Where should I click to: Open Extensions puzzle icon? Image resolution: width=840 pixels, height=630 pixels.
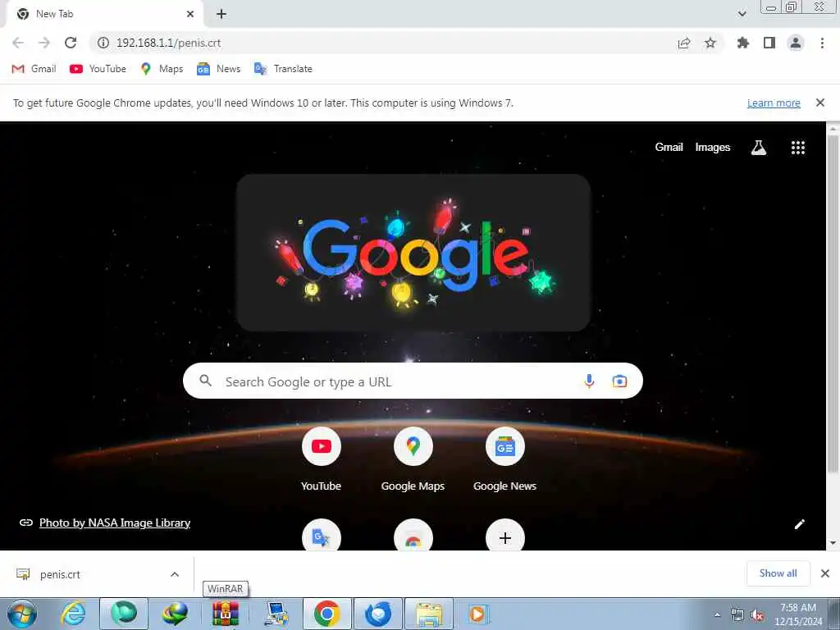[743, 43]
